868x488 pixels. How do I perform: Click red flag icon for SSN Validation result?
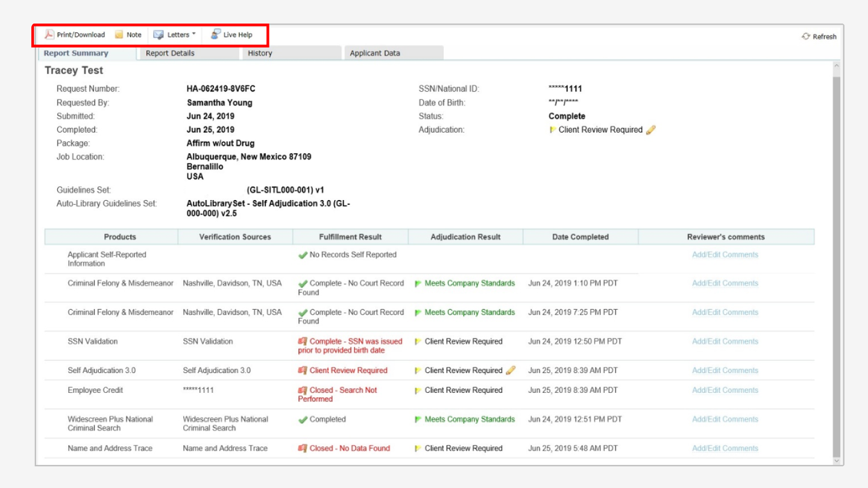(303, 342)
